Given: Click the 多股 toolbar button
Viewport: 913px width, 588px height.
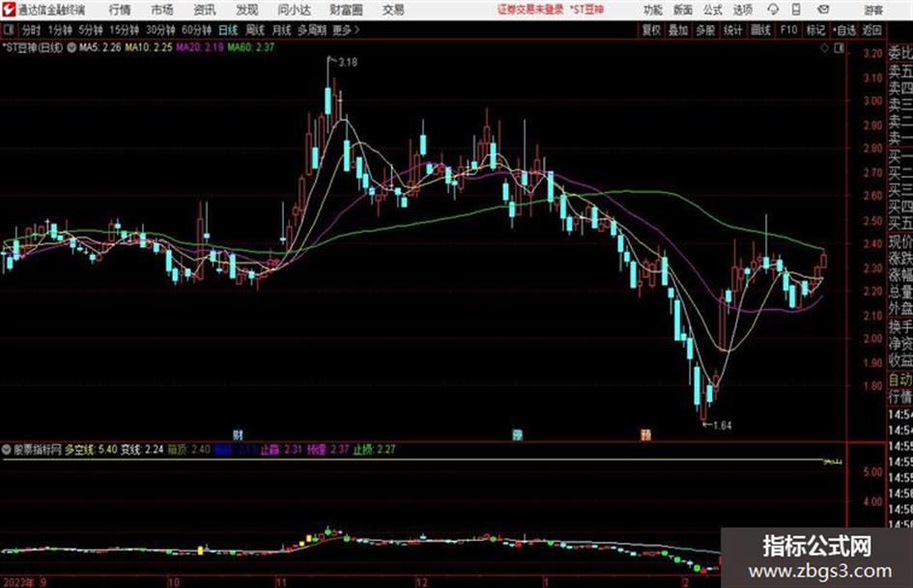Looking at the screenshot, I should [x=705, y=30].
